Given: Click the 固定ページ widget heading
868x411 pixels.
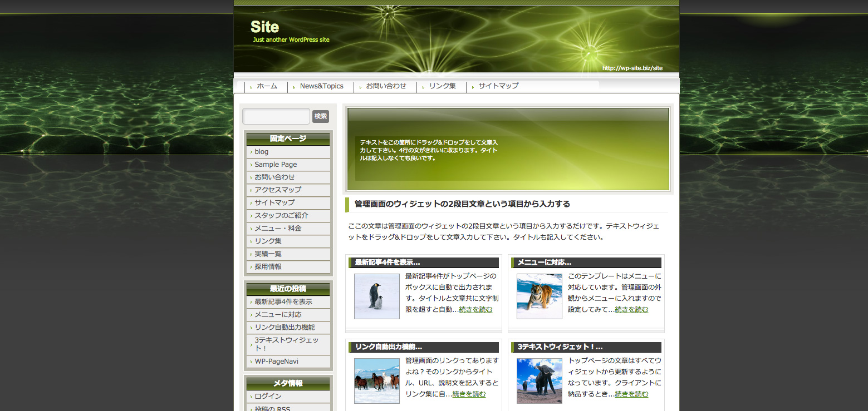Looking at the screenshot, I should coord(288,139).
